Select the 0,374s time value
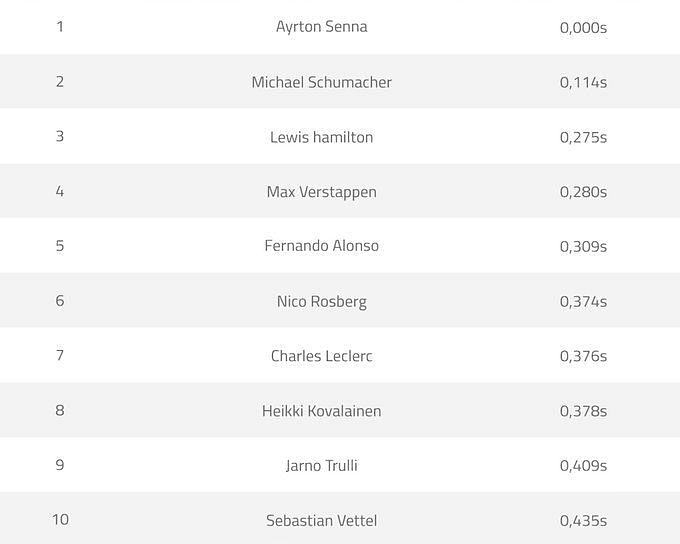 pos(583,301)
